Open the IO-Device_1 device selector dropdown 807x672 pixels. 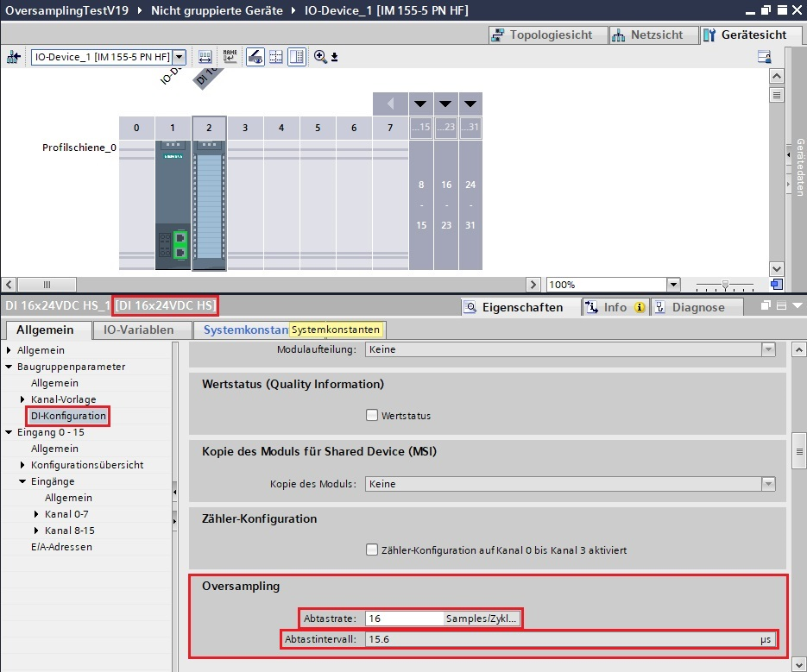point(180,57)
